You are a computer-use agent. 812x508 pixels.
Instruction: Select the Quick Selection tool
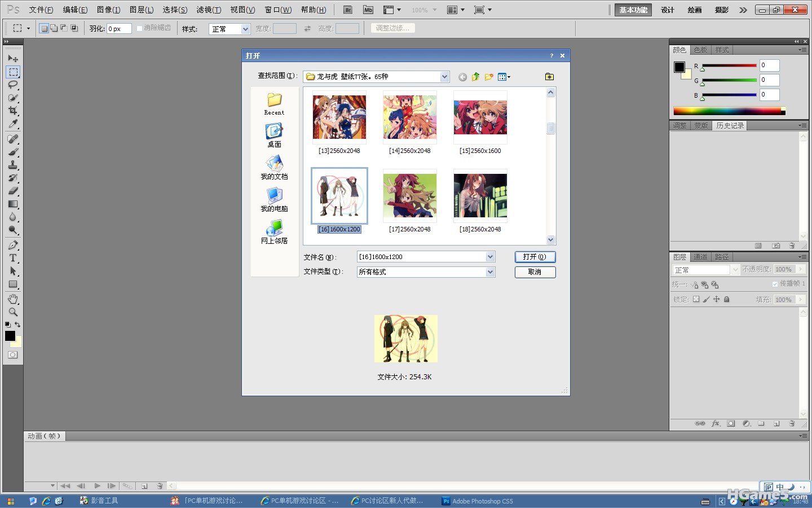[x=13, y=98]
